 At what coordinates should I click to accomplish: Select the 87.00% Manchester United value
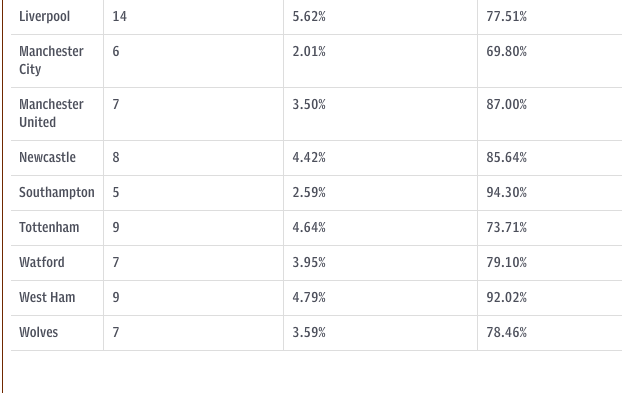pos(506,105)
